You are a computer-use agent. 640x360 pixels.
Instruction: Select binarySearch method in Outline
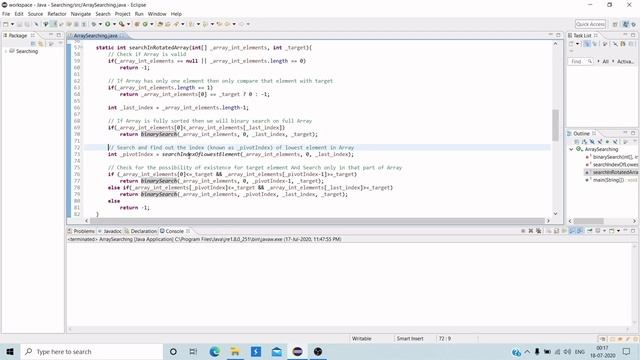pyautogui.click(x=616, y=157)
